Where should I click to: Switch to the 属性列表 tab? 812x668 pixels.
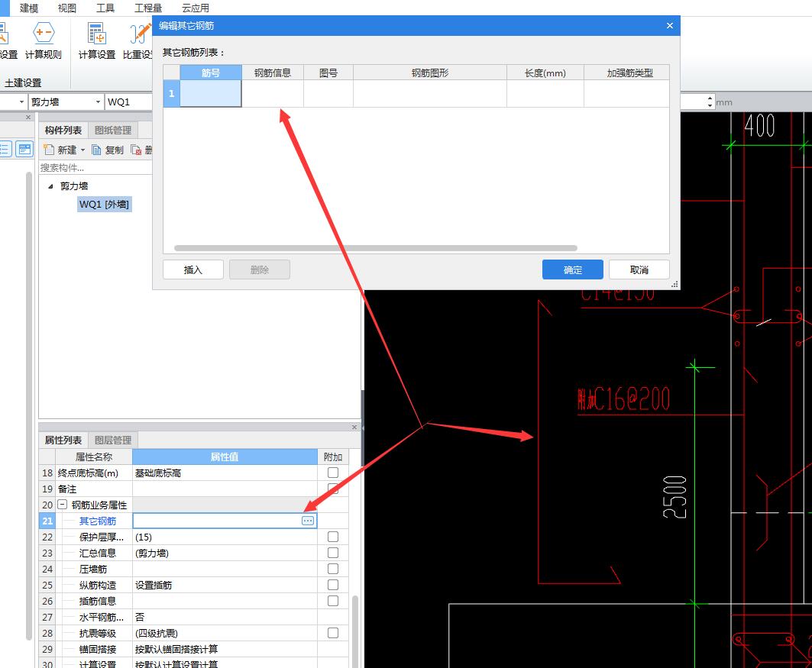pos(63,440)
